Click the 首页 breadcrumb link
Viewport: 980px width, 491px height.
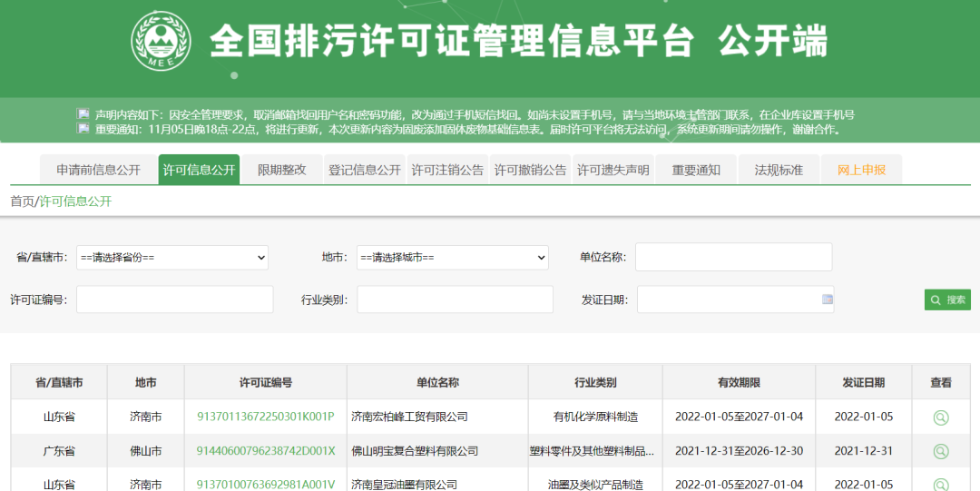(x=22, y=201)
